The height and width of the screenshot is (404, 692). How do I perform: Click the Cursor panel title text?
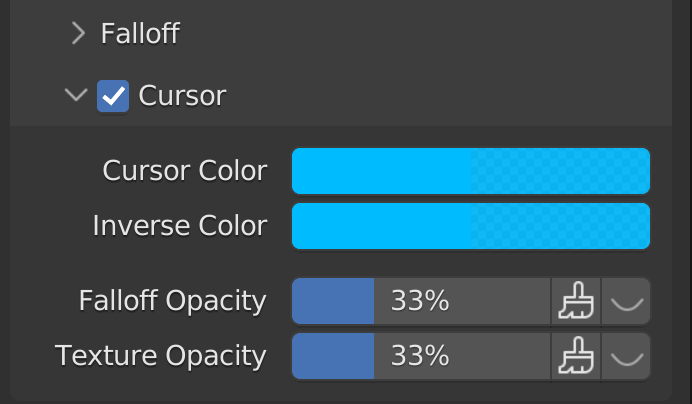[x=182, y=96]
